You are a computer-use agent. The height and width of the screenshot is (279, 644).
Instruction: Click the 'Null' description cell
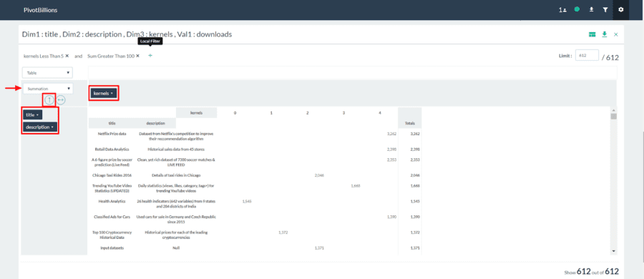(176, 248)
